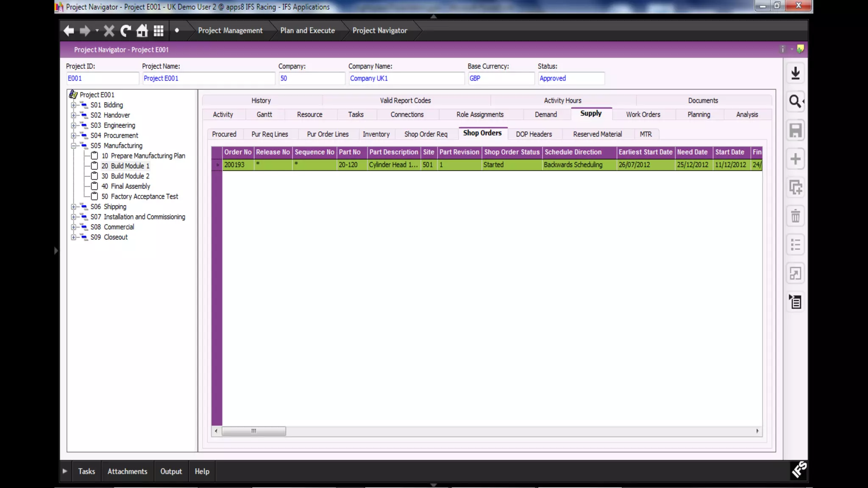
Task: Expand the S07 Installation and Commissioning node
Action: point(73,217)
